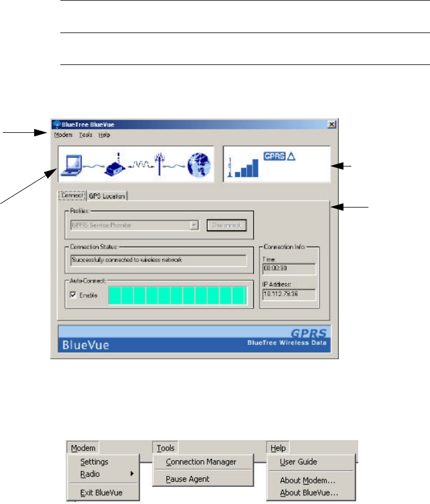The image size is (430, 504).
Task: Toggle the Auto-Connect Enable checkbox
Action: [73, 295]
